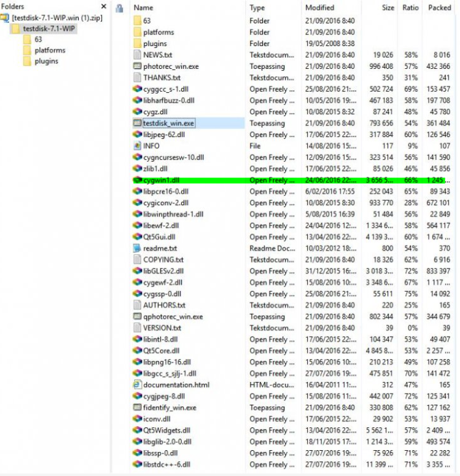
Task: Click the AUTHORS.txt document icon
Action: [x=137, y=305]
